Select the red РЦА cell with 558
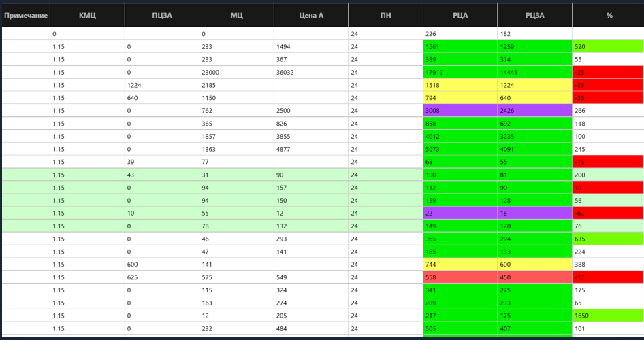 [x=460, y=278]
